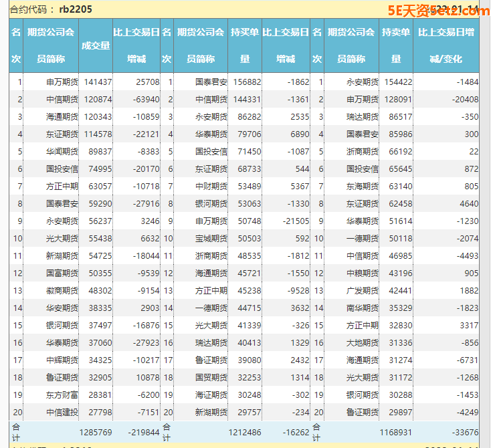Select 申万期货 in rank 1 volume row
The image size is (491, 448).
[x=62, y=82]
